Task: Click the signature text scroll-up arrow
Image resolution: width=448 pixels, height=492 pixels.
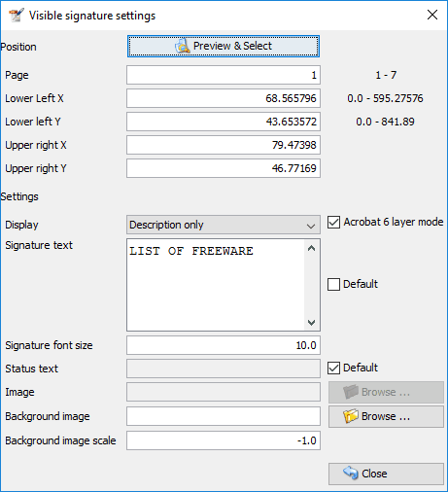Action: click(x=312, y=249)
